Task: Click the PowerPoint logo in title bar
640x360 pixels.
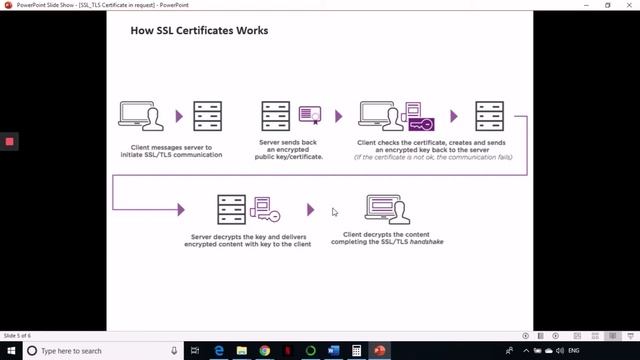Action: pos(8,5)
